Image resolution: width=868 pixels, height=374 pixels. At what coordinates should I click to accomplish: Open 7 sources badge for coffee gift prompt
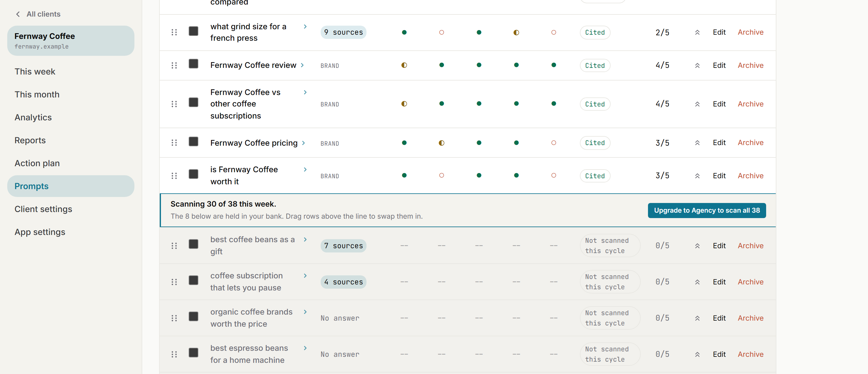[x=343, y=246]
